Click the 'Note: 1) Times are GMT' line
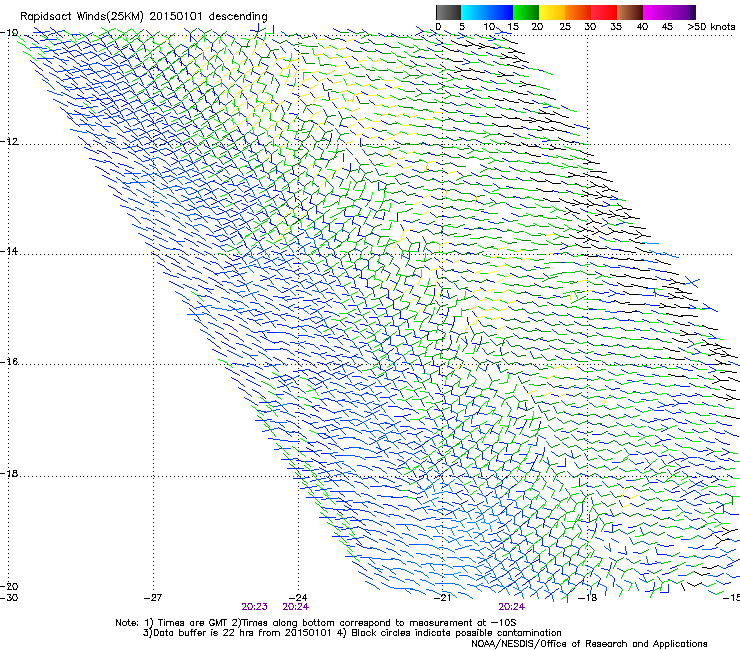Image resolution: width=740 pixels, height=650 pixels. pyautogui.click(x=316, y=623)
